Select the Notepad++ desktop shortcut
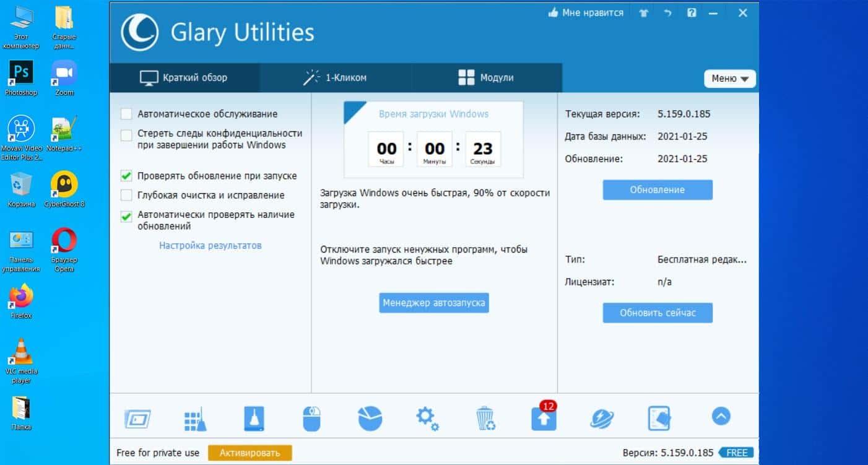This screenshot has width=868, height=465. [x=64, y=134]
